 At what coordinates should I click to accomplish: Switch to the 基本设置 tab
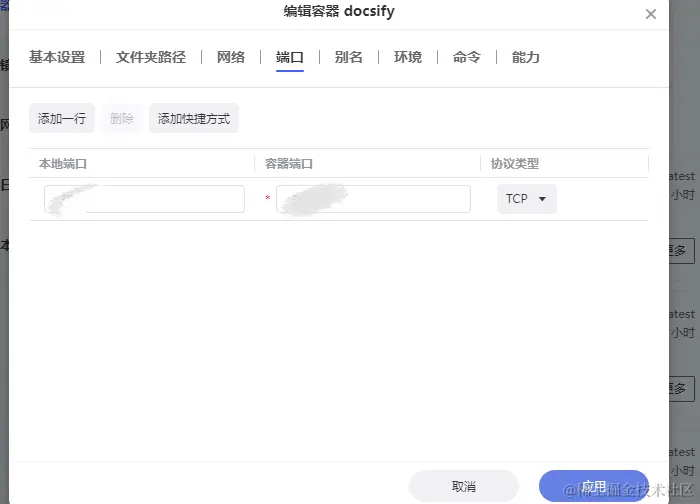[57, 57]
